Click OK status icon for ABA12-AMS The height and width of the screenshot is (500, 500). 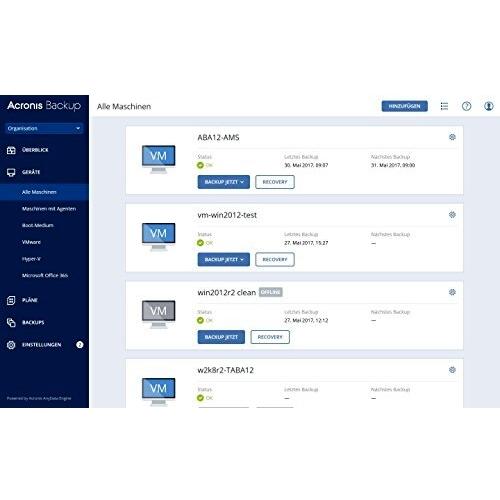(200, 165)
